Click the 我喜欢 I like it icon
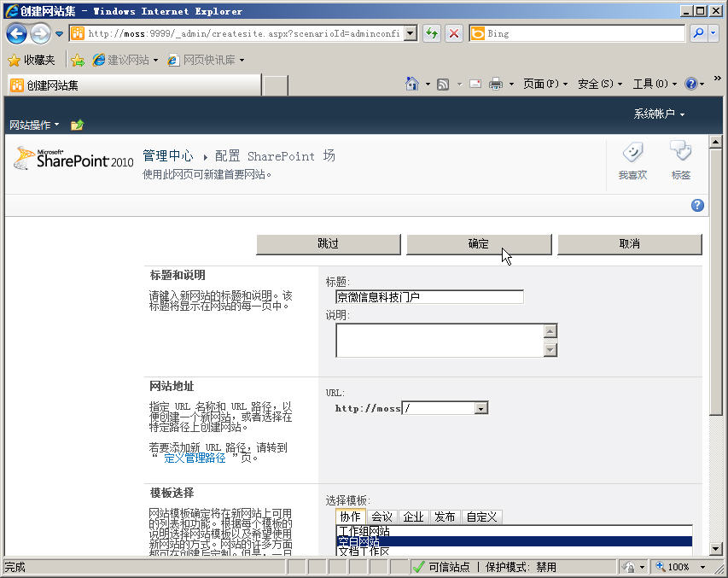 [632, 161]
